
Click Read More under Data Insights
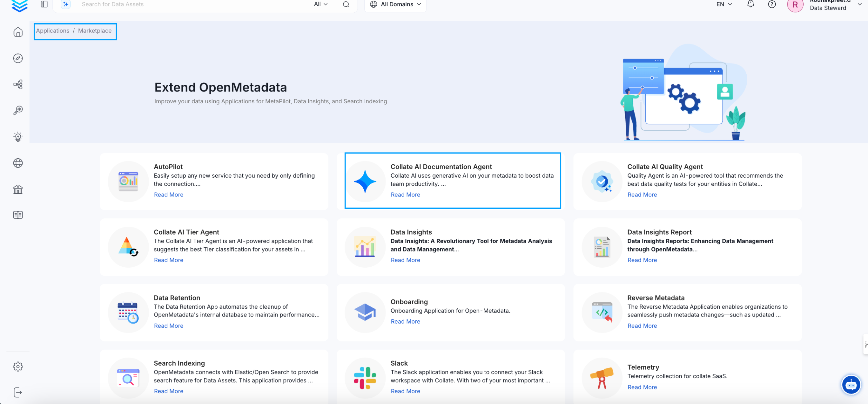point(405,260)
